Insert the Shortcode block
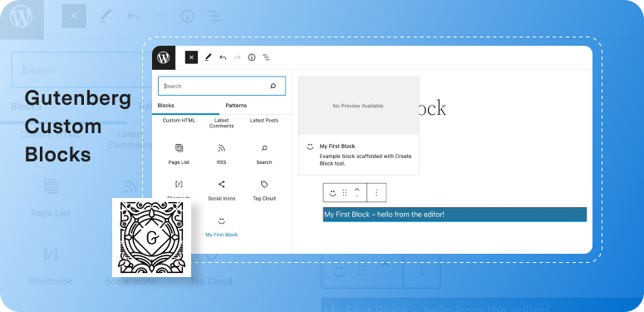This screenshot has width=644, height=312. 179,190
